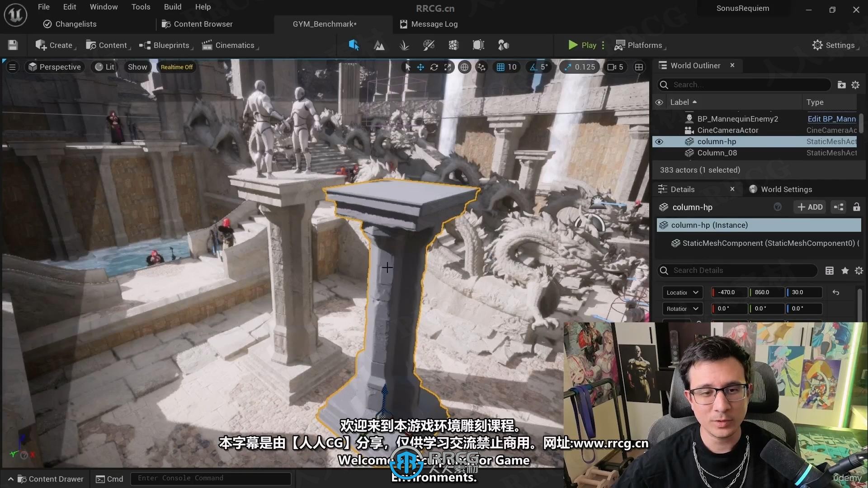
Task: Open Create dropdown
Action: pyautogui.click(x=56, y=45)
